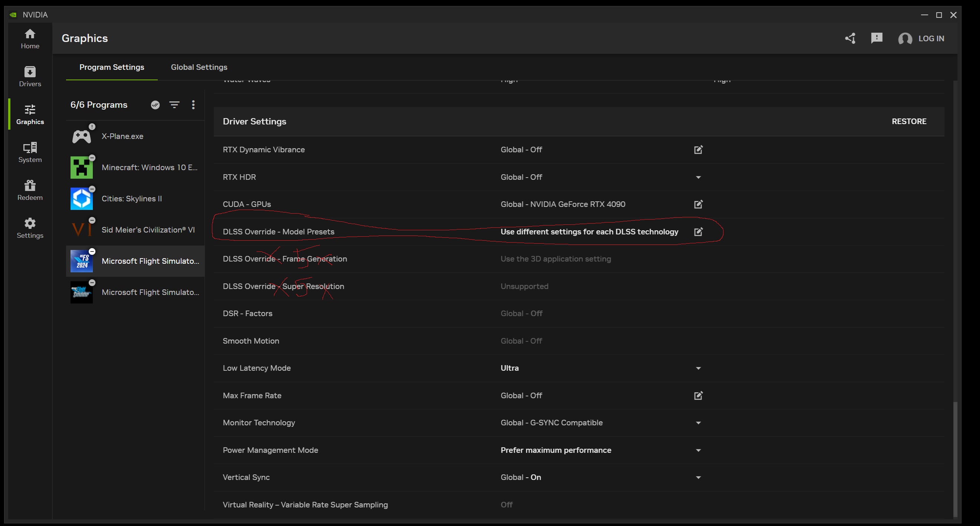The width and height of the screenshot is (980, 526).
Task: Edit DLSS Override Model Presets
Action: (698, 232)
